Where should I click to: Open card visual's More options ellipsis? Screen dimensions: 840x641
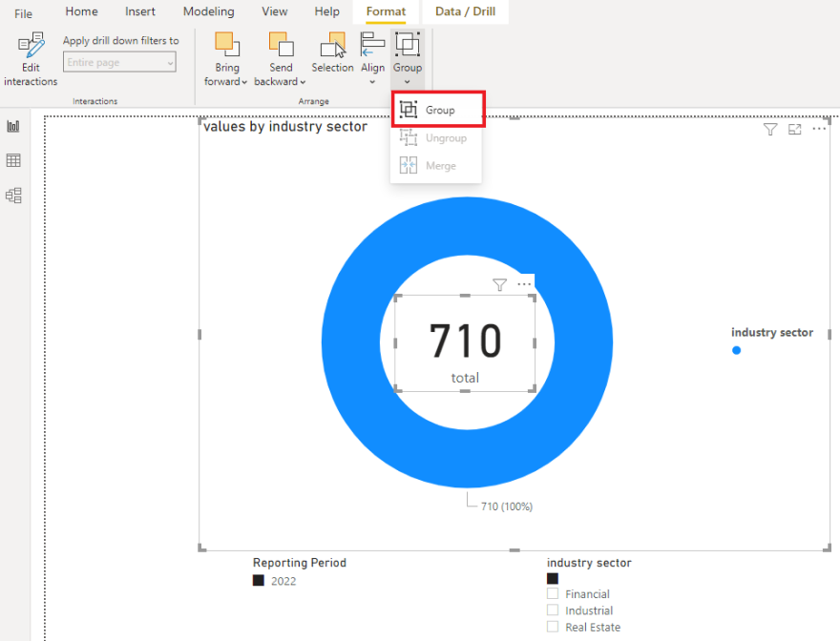click(x=524, y=284)
